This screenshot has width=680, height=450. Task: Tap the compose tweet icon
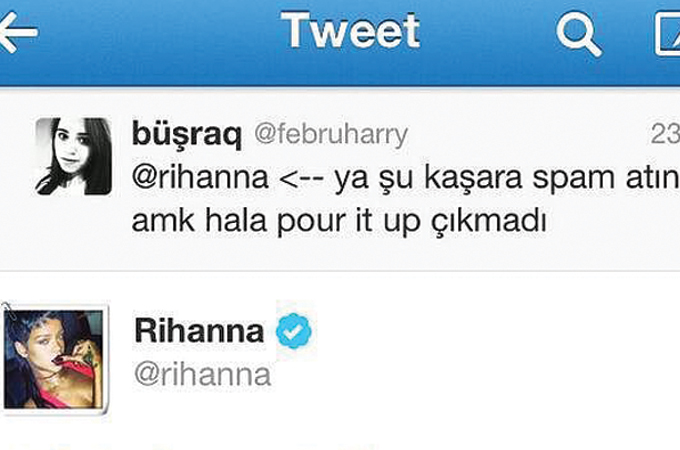(667, 34)
